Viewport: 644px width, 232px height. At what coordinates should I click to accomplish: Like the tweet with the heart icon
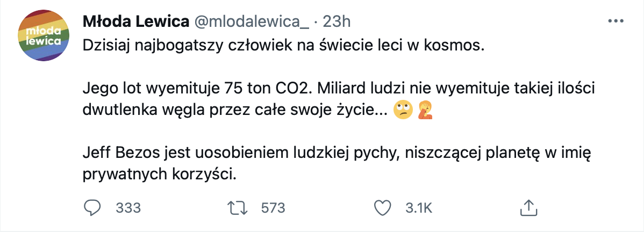tap(381, 207)
